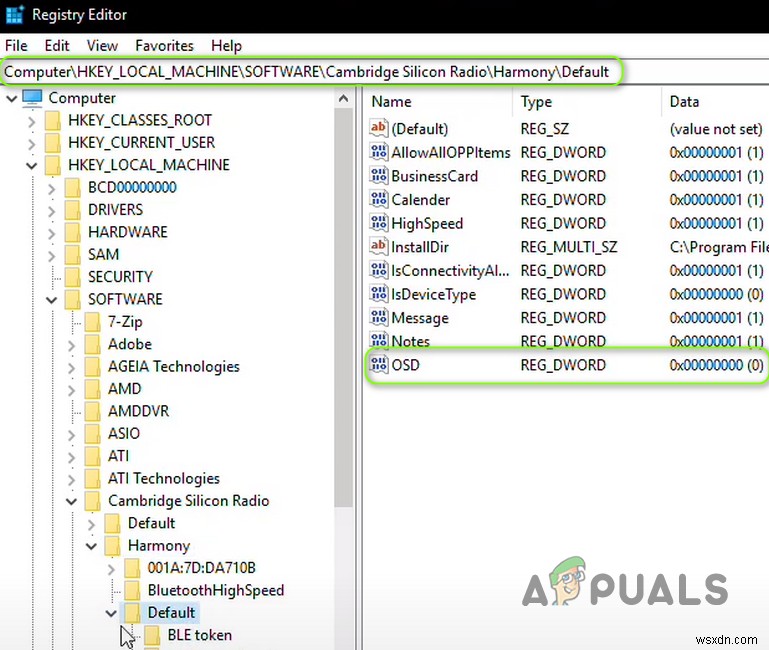This screenshot has height=650, width=769.
Task: Expand the DRIVERS key
Action: tap(52, 210)
